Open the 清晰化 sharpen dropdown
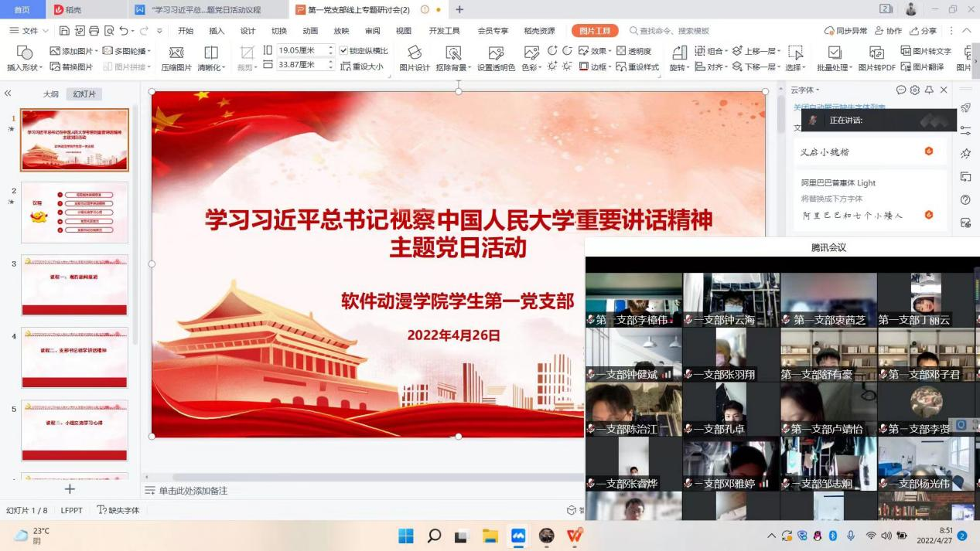The width and height of the screenshot is (980, 551). [x=224, y=67]
